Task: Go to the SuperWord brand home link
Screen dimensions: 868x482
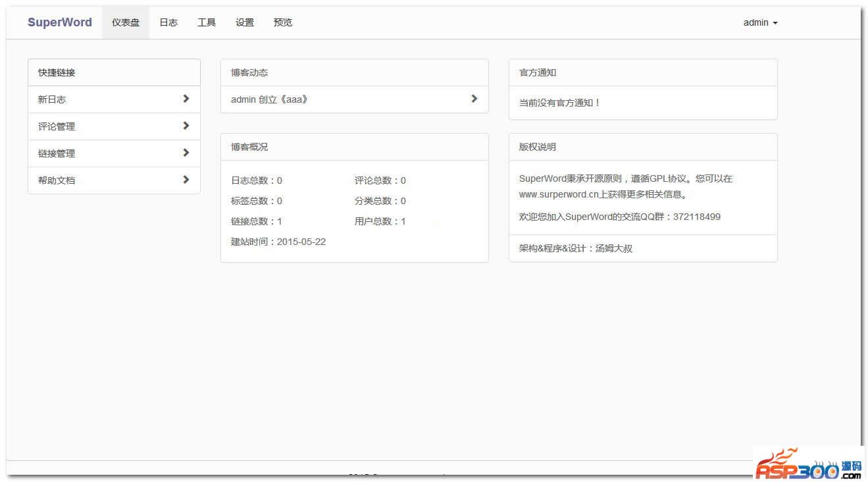Action: point(60,22)
